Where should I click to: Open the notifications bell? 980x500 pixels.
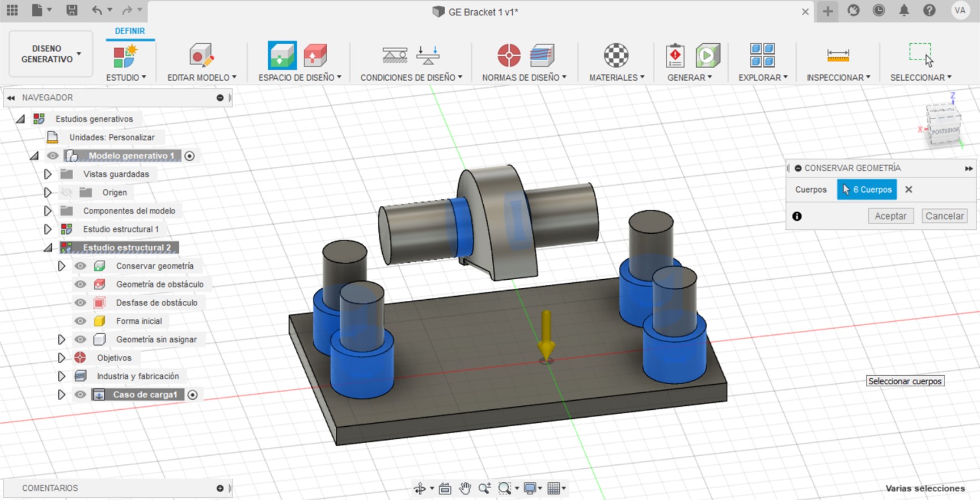pyautogui.click(x=904, y=10)
